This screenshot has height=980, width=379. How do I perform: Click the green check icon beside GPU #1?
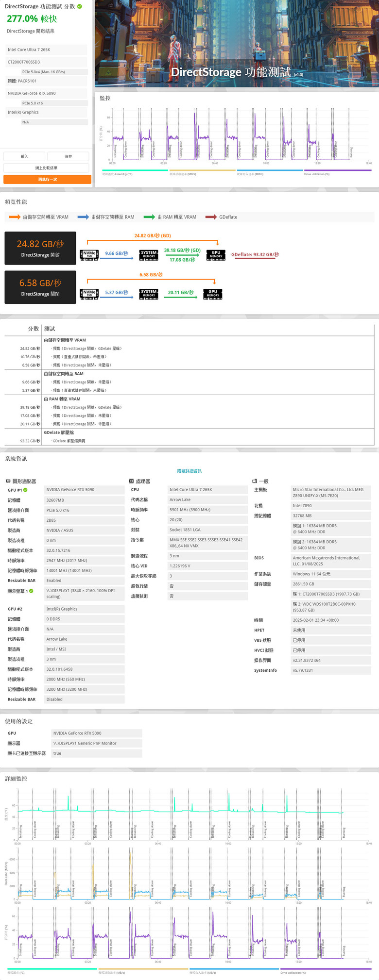(25, 490)
